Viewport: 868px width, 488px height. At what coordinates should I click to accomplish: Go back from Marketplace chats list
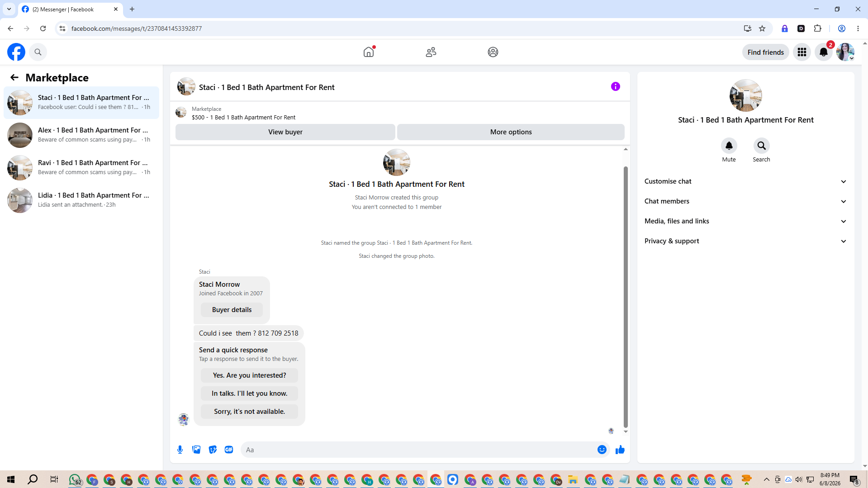point(14,77)
